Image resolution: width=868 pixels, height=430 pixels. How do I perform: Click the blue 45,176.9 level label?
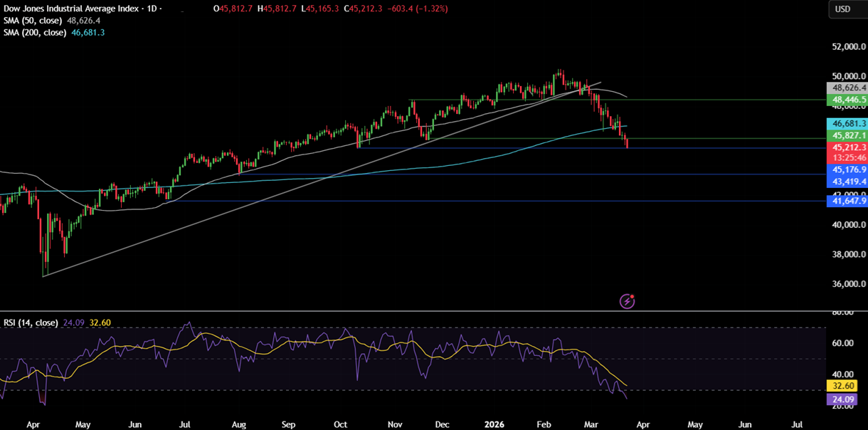(847, 169)
